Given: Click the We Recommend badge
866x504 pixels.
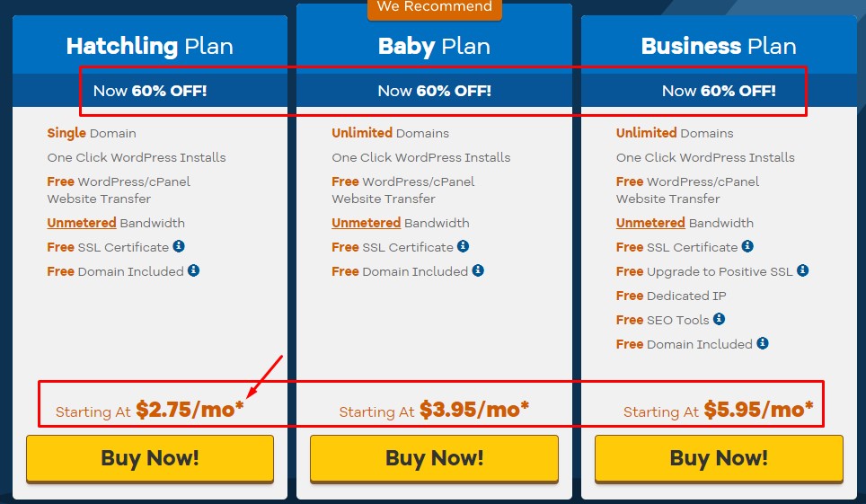Looking at the screenshot, I should [435, 8].
